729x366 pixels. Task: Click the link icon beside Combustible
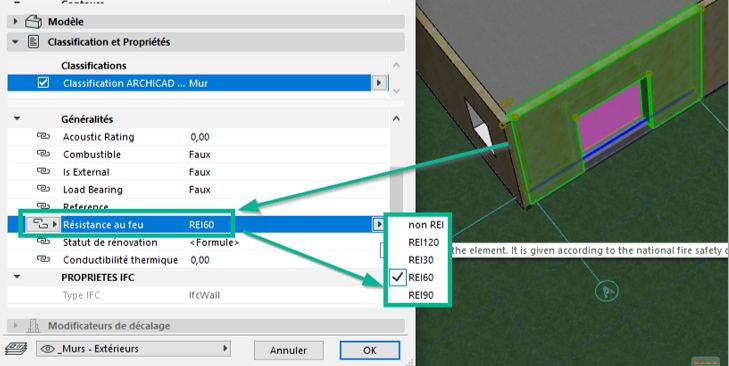[x=43, y=154]
